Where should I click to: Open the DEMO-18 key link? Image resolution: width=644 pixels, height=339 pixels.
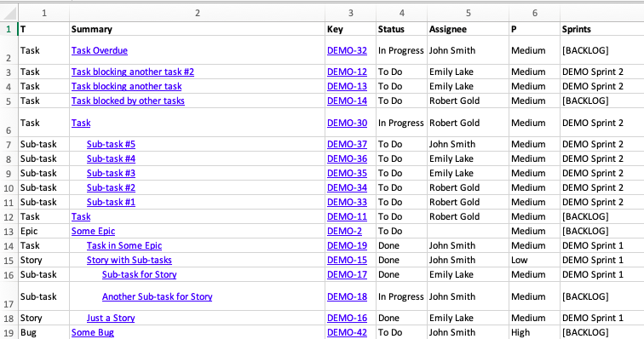pos(347,296)
